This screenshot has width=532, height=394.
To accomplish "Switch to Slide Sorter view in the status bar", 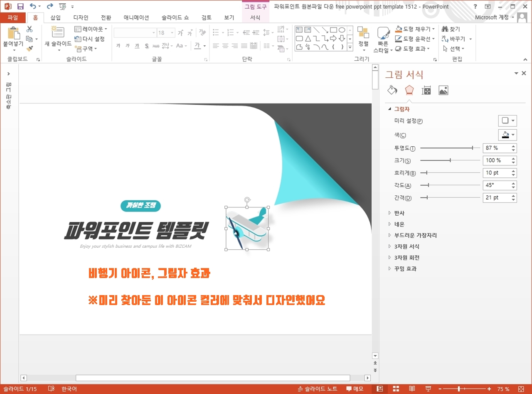I will click(396, 389).
